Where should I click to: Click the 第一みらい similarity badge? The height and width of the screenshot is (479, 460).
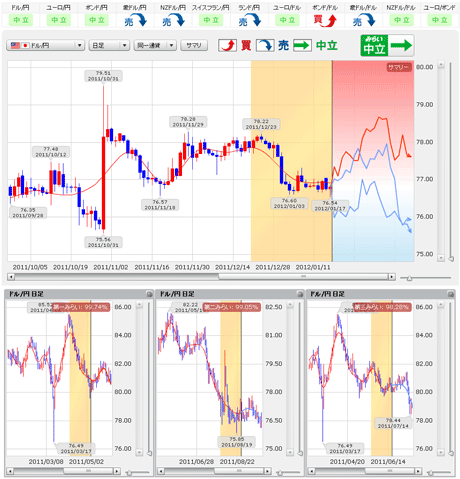tap(81, 307)
